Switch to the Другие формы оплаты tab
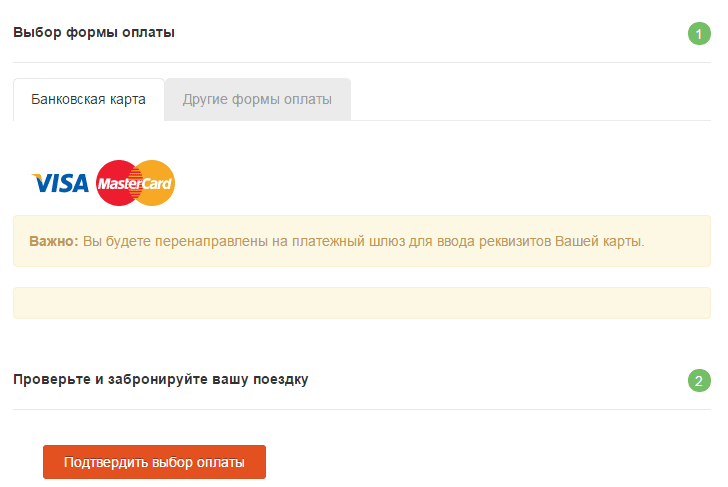Viewport: 728px width, 487px height. click(x=258, y=99)
